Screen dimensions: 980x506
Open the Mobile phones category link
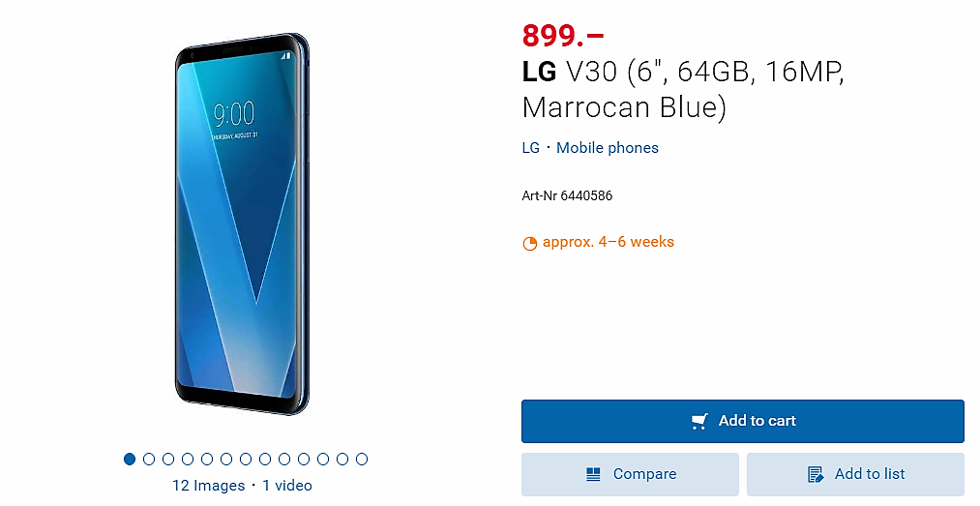(x=608, y=148)
